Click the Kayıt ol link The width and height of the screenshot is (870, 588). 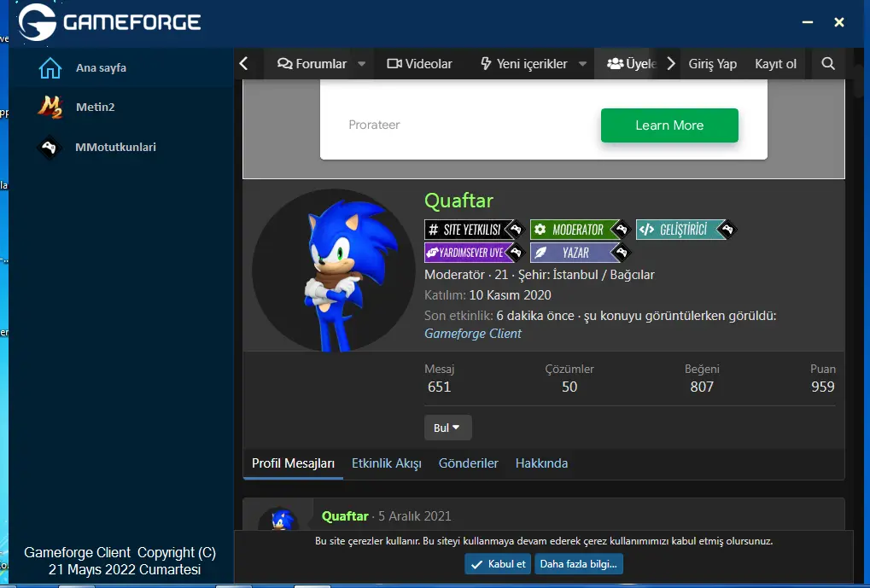[775, 64]
